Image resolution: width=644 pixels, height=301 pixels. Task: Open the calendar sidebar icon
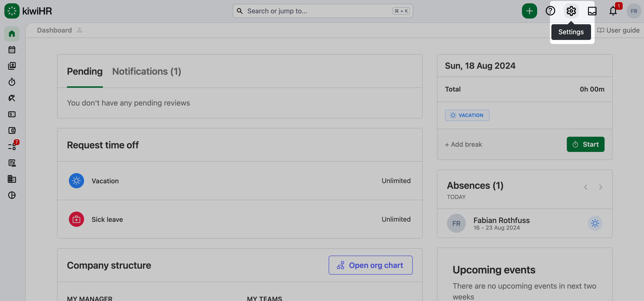click(12, 50)
